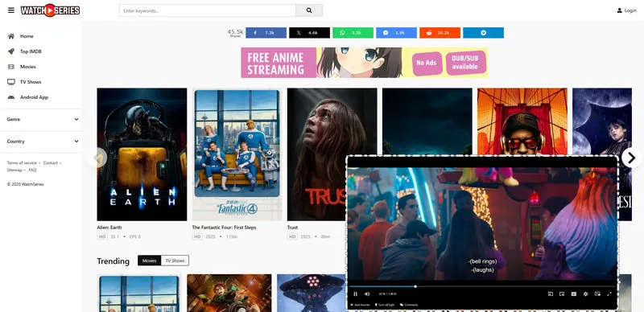This screenshot has height=312, width=644.
Task: Open the Fantastic Four: First Steps poster
Action: click(x=237, y=154)
